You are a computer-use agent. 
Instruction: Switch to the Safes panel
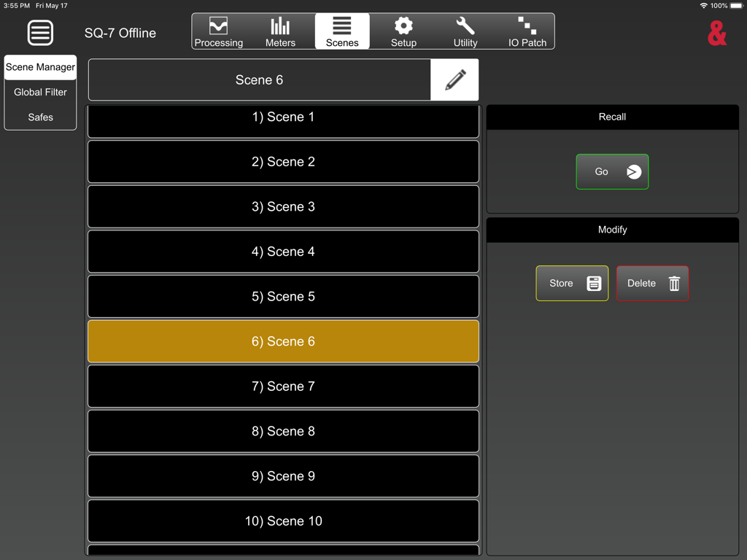pyautogui.click(x=40, y=117)
